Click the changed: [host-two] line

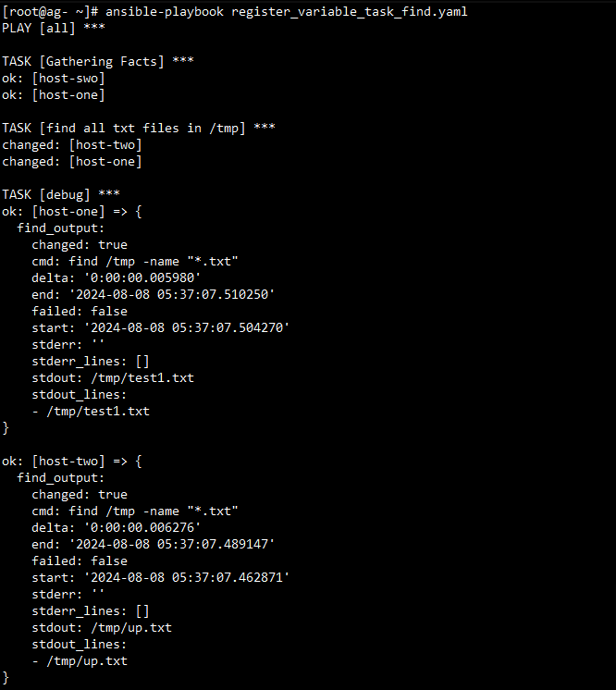[72, 145]
